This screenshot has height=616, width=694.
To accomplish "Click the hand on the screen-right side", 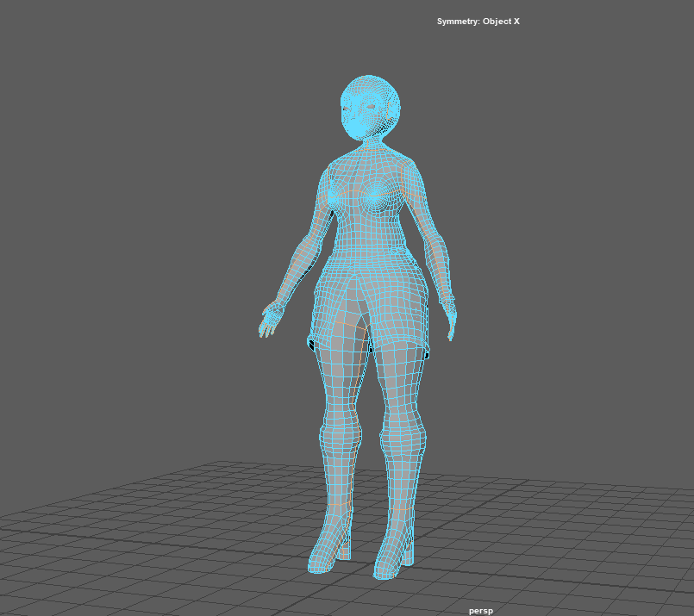I will [x=450, y=320].
